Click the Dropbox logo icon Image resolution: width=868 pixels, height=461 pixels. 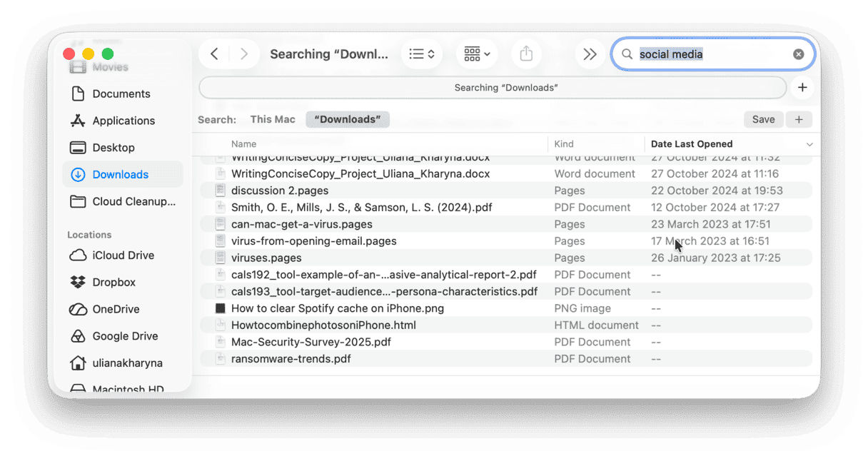pyautogui.click(x=78, y=283)
